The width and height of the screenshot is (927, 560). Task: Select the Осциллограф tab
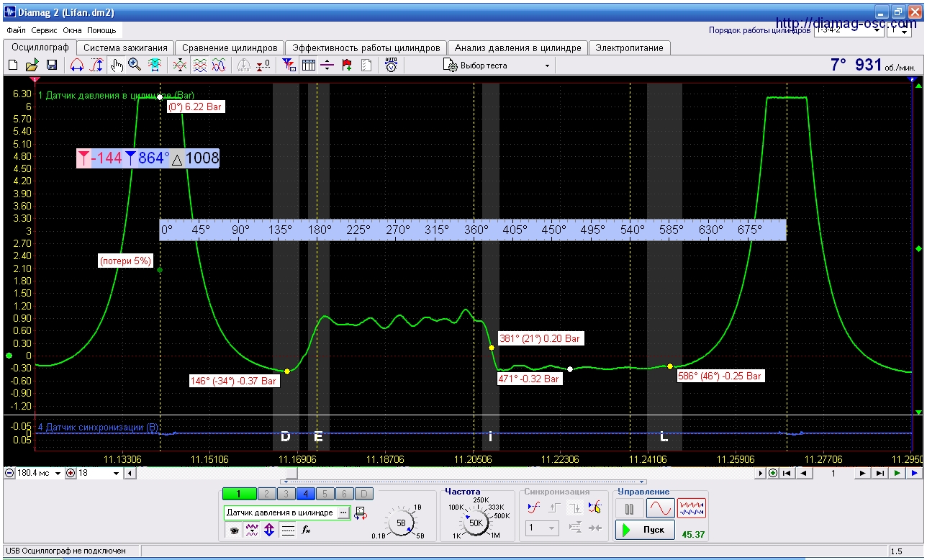tap(40, 47)
